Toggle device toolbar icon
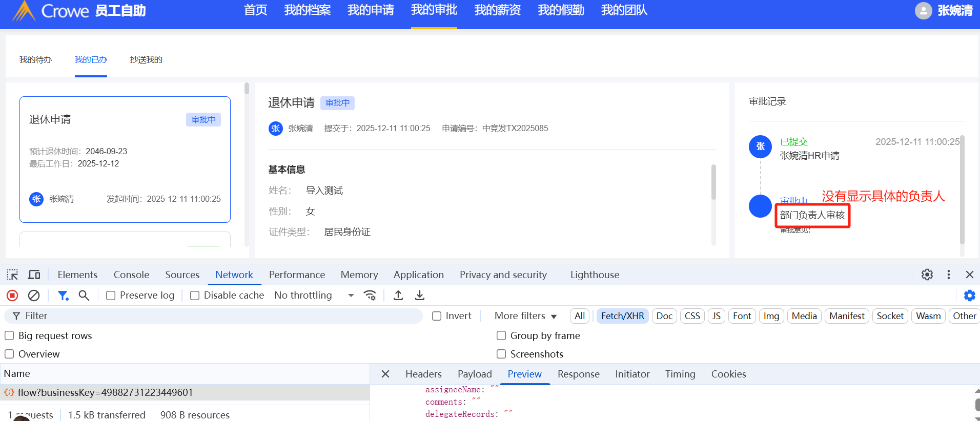The height and width of the screenshot is (421, 980). click(x=34, y=275)
